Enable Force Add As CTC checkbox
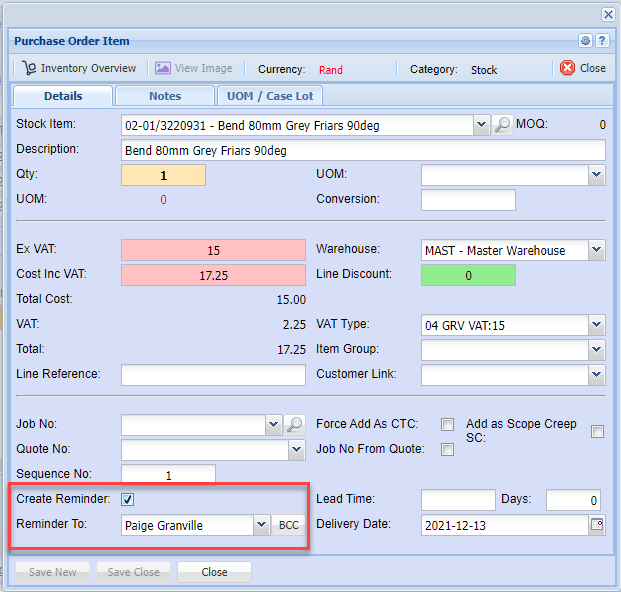The height and width of the screenshot is (592, 621). (x=448, y=424)
